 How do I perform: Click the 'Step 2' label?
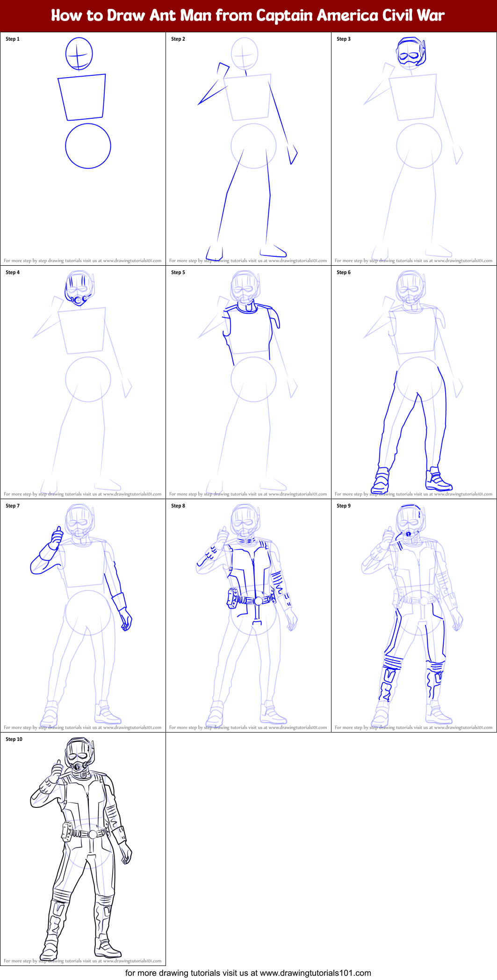click(x=178, y=39)
